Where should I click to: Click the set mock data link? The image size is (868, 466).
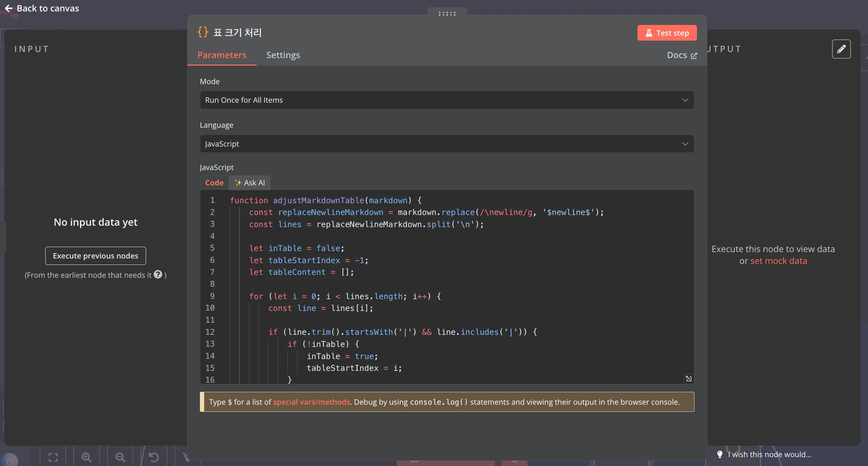point(778,261)
